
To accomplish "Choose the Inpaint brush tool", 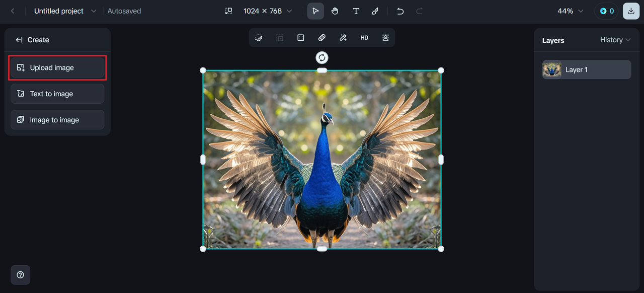I will tap(259, 38).
